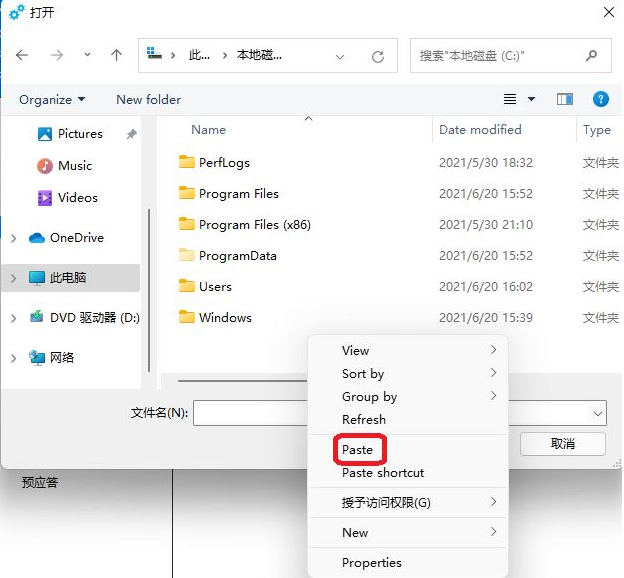
Task: Click the Up directory arrow icon
Action: pyautogui.click(x=116, y=56)
